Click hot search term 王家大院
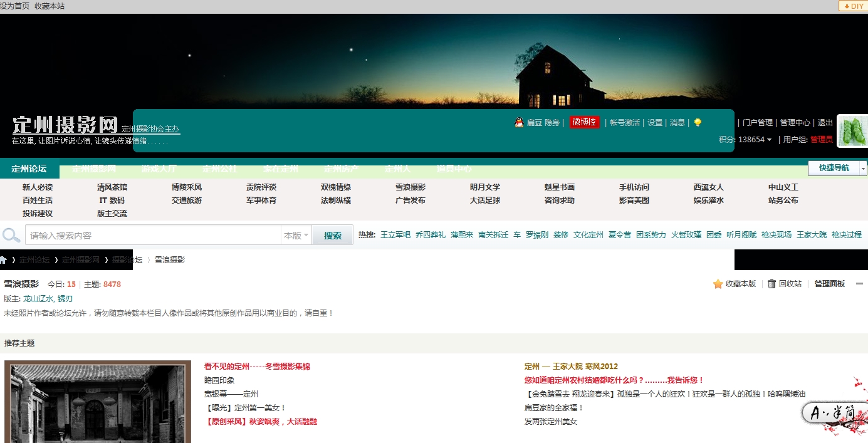The width and height of the screenshot is (868, 443). 812,235
